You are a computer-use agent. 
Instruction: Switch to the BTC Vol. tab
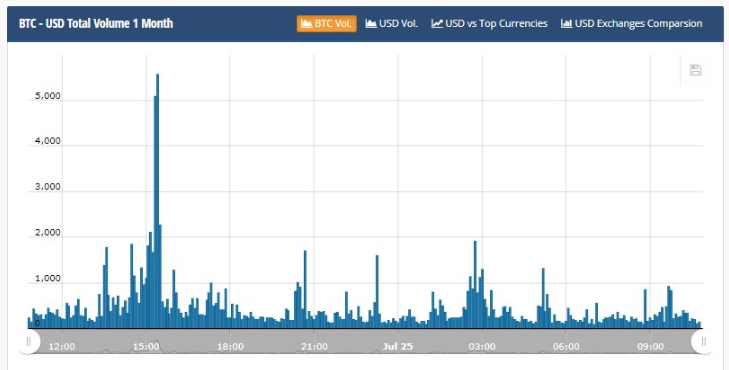point(327,24)
